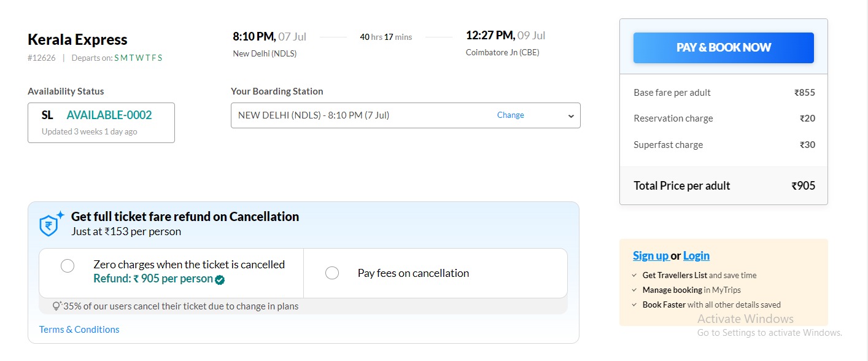This screenshot has height=361, width=868.
Task: Open the Login link
Action: 696,256
